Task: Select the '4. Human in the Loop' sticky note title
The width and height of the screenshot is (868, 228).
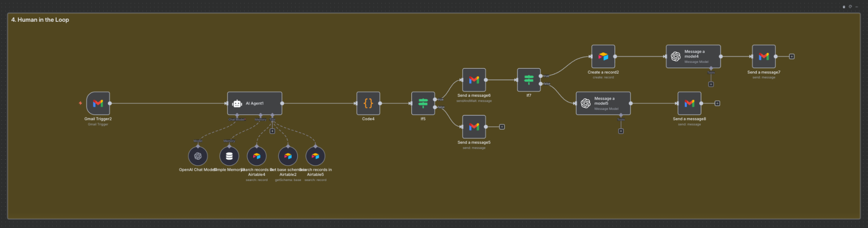Action: (x=40, y=19)
